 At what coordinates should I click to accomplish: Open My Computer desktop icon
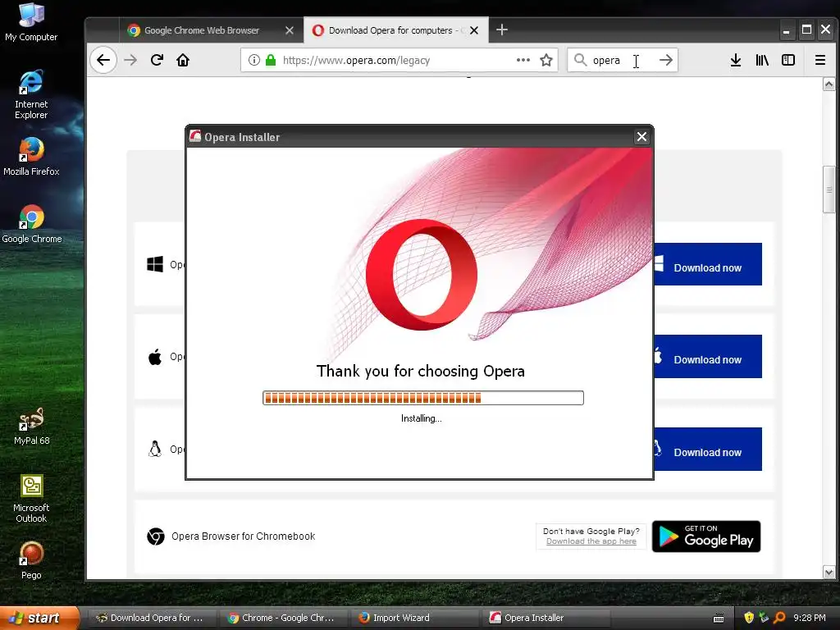click(x=31, y=21)
